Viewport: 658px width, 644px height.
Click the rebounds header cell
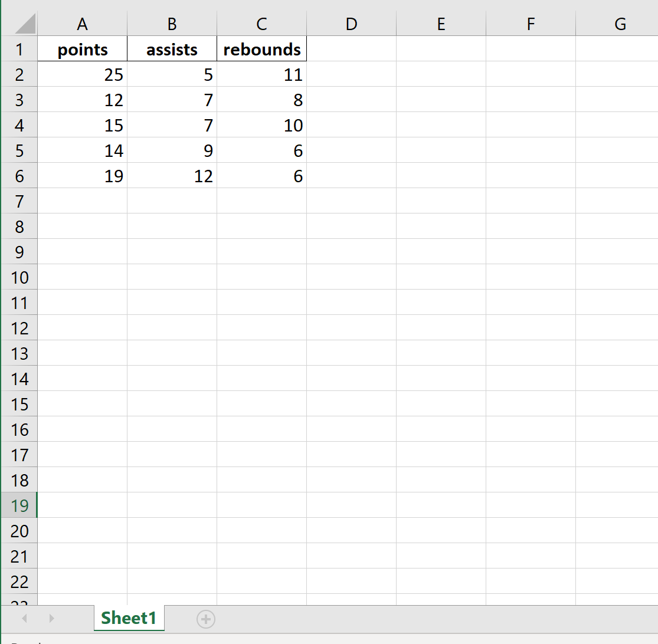pyautogui.click(x=262, y=49)
